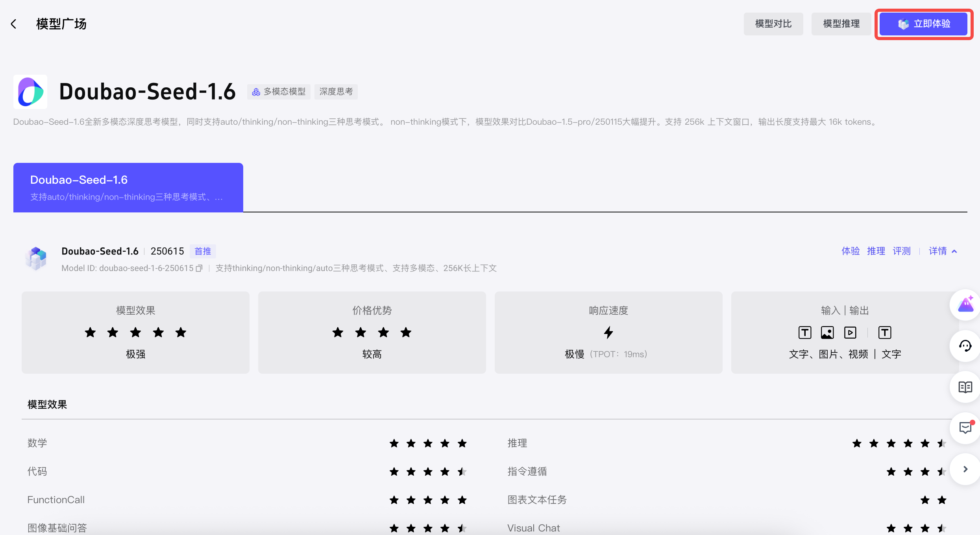Click the 首推 recommended badge
Screen dimensions: 980x535
(203, 251)
